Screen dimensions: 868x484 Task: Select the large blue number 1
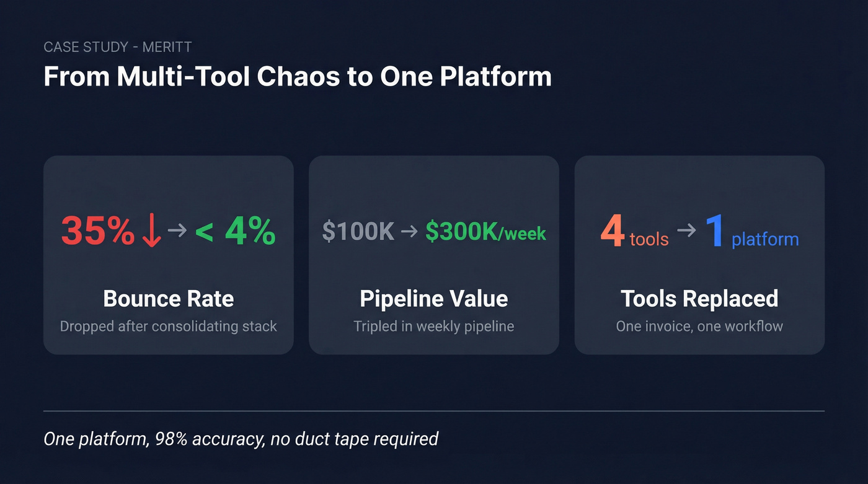(x=714, y=231)
